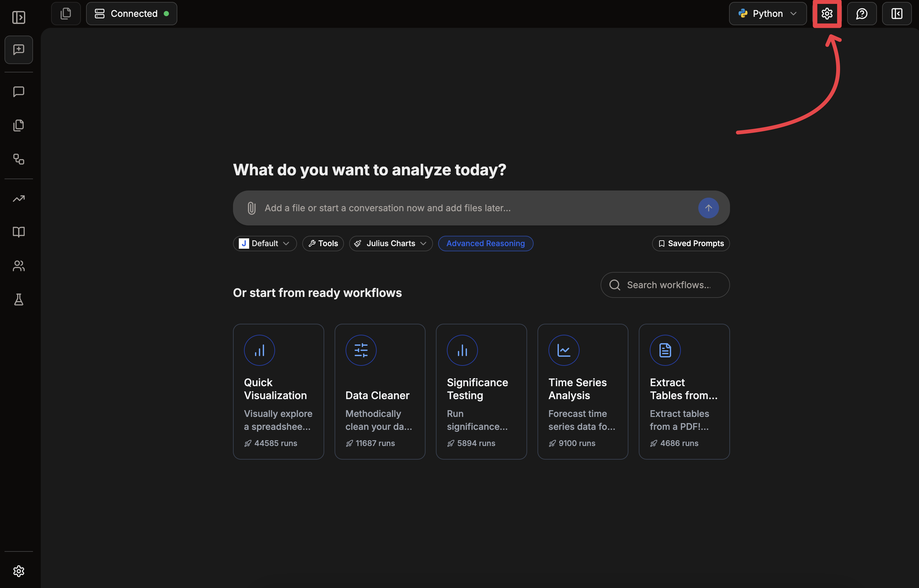The image size is (919, 588).
Task: Open the chats history sidebar icon
Action: click(x=18, y=92)
